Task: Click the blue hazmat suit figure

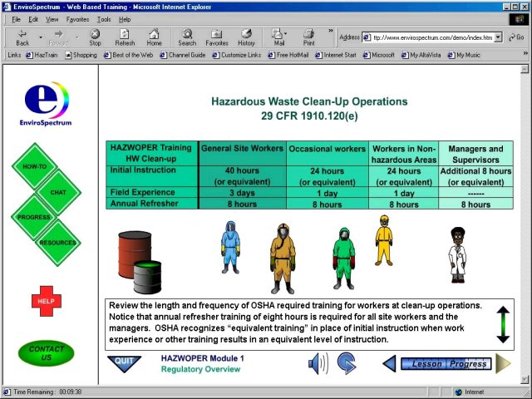Action: point(231,248)
